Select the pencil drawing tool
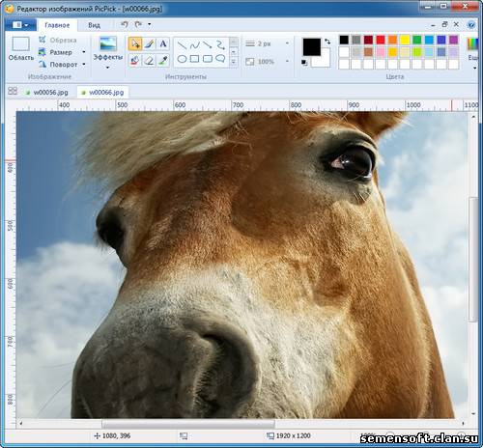483x448 pixels. click(x=149, y=43)
